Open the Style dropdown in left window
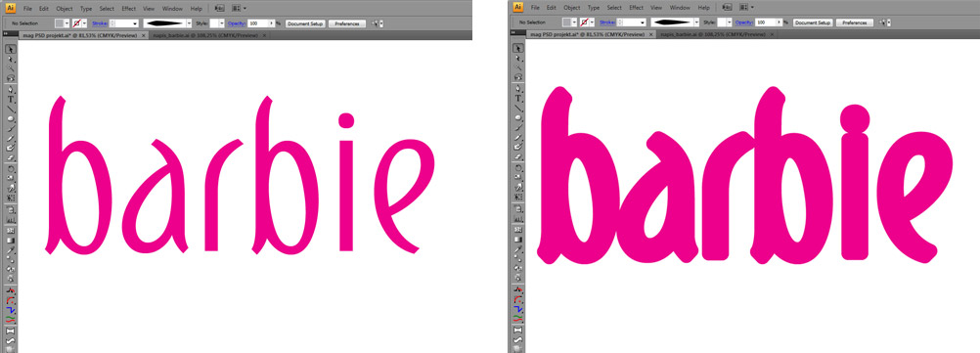The width and height of the screenshot is (980, 353). click(222, 23)
